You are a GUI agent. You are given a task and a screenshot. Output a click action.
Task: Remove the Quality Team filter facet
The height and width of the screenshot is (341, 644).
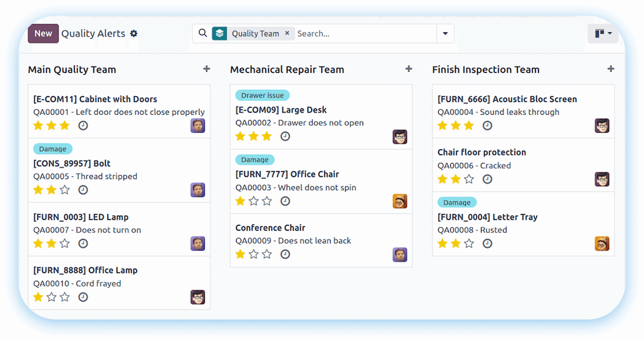(287, 33)
